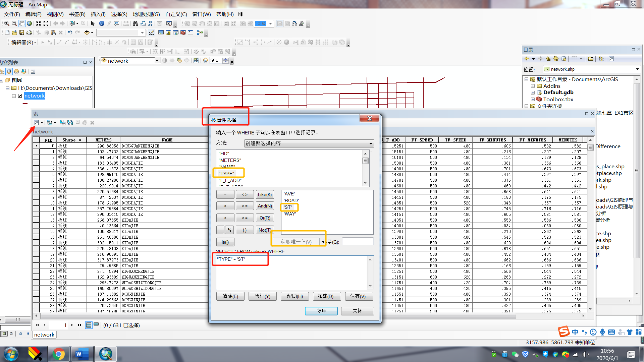
Task: Click the Save document icon
Action: 22,33
